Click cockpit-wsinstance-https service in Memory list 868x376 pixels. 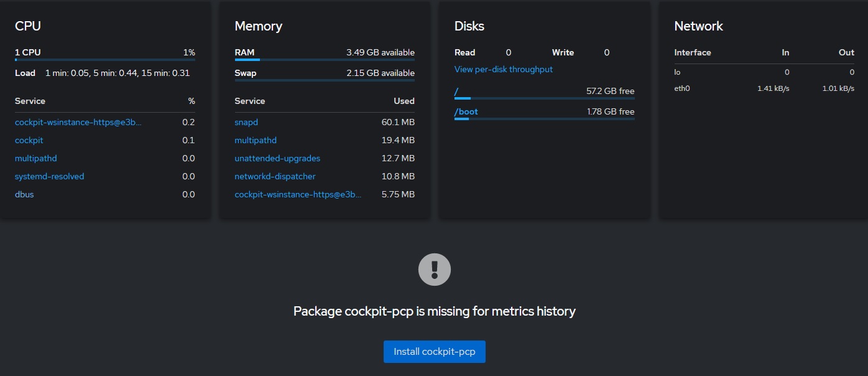coord(298,194)
